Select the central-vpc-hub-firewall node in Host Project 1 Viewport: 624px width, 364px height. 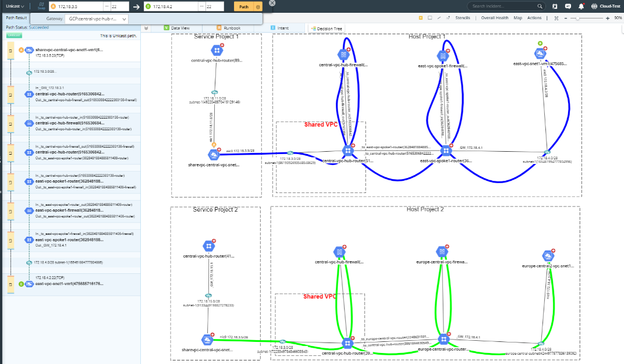click(x=343, y=54)
